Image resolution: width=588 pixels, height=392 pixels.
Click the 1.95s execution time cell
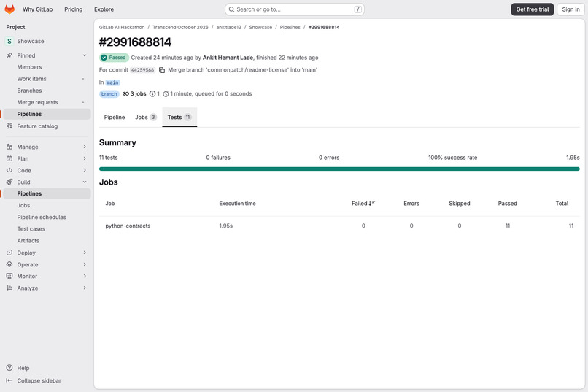tap(226, 226)
